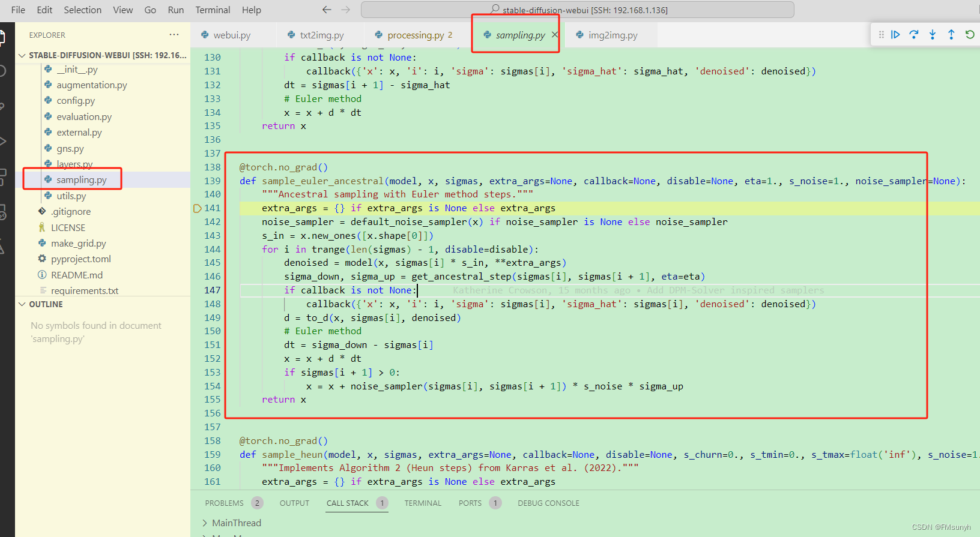Click line number 139 in the gutter
The height and width of the screenshot is (537, 980).
point(213,181)
